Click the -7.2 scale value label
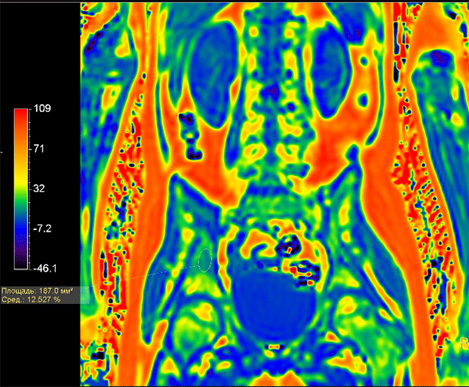Image resolution: width=469 pixels, height=387 pixels. (x=42, y=229)
